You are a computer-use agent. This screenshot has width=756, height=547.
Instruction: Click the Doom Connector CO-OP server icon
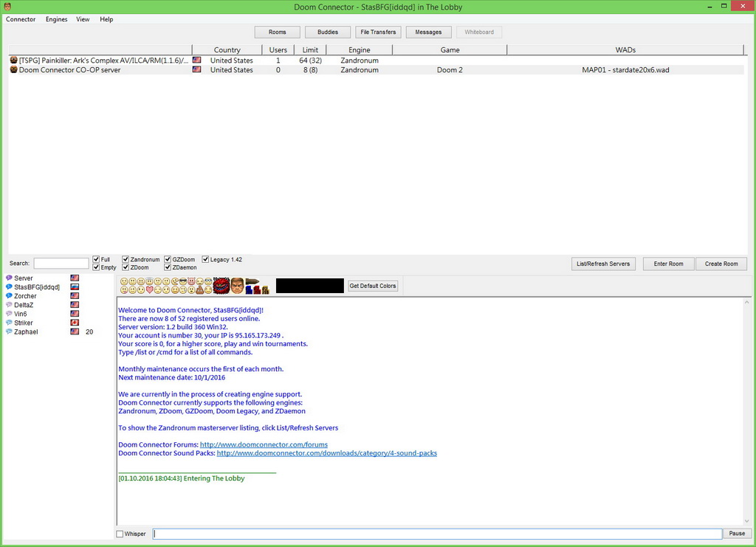13,70
